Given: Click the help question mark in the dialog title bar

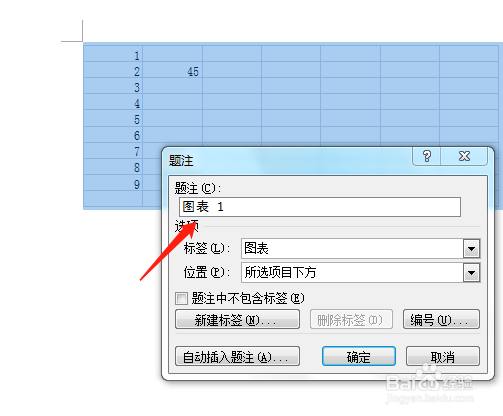Looking at the screenshot, I should point(427,156).
